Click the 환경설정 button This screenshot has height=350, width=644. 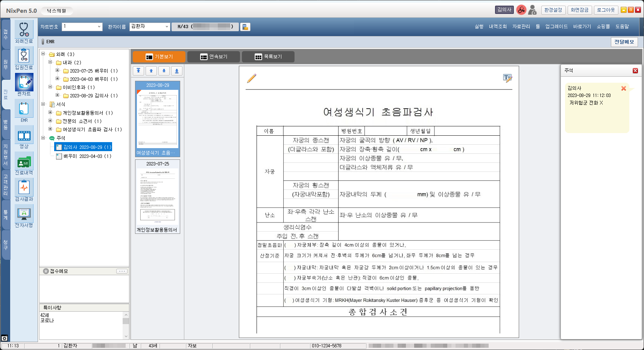coord(553,10)
